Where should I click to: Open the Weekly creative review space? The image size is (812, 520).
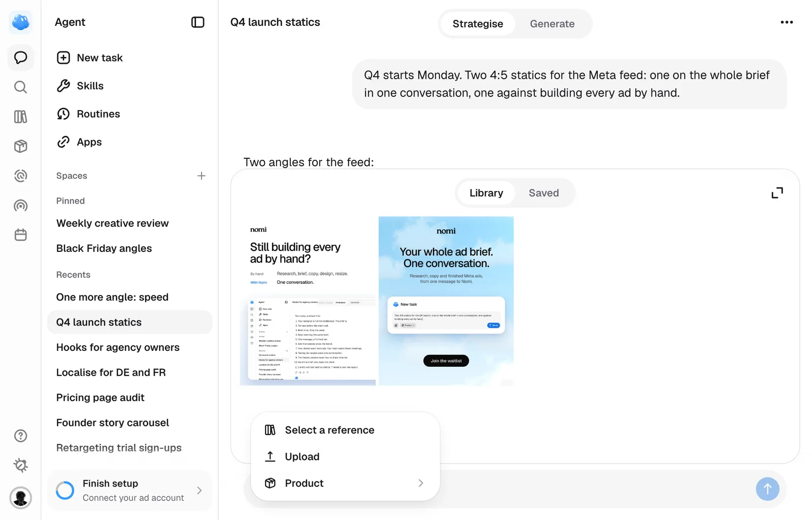coord(130,223)
